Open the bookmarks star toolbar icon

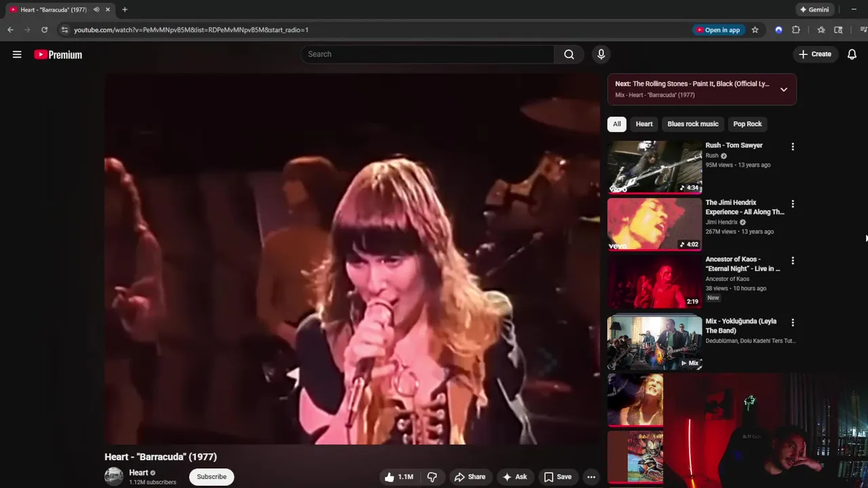pos(821,30)
